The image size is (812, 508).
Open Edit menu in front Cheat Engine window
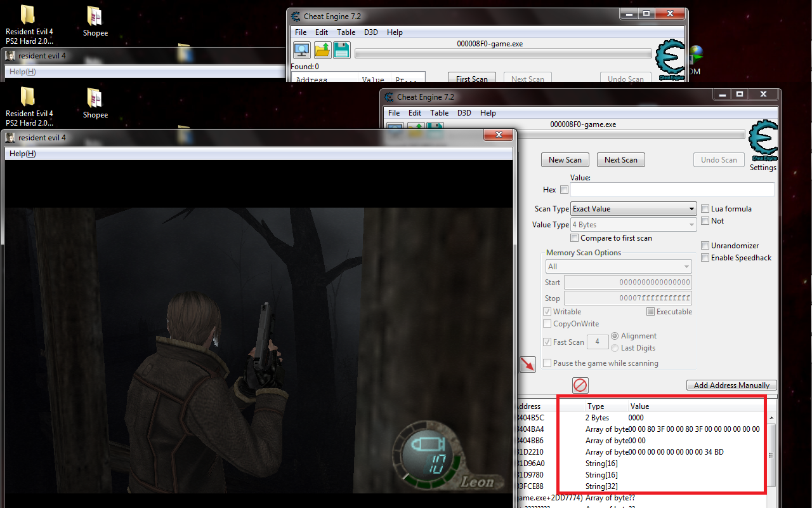415,113
